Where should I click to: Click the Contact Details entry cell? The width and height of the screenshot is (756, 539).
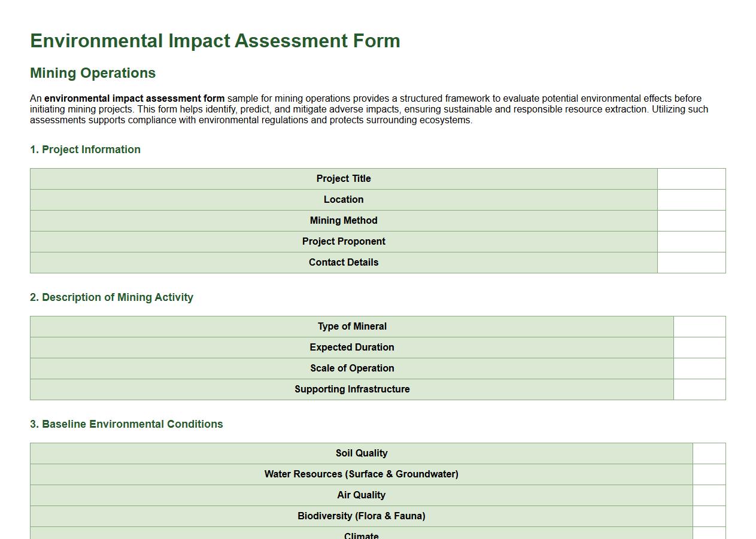pyautogui.click(x=691, y=262)
